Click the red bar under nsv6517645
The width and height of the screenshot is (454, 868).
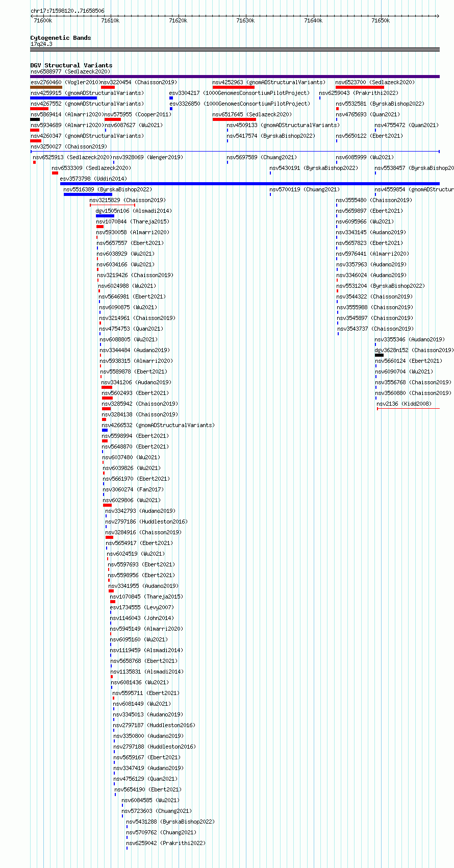point(234,119)
